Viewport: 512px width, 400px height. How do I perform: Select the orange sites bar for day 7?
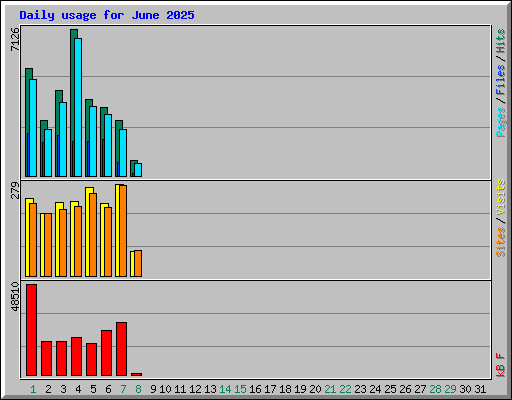coord(123,231)
